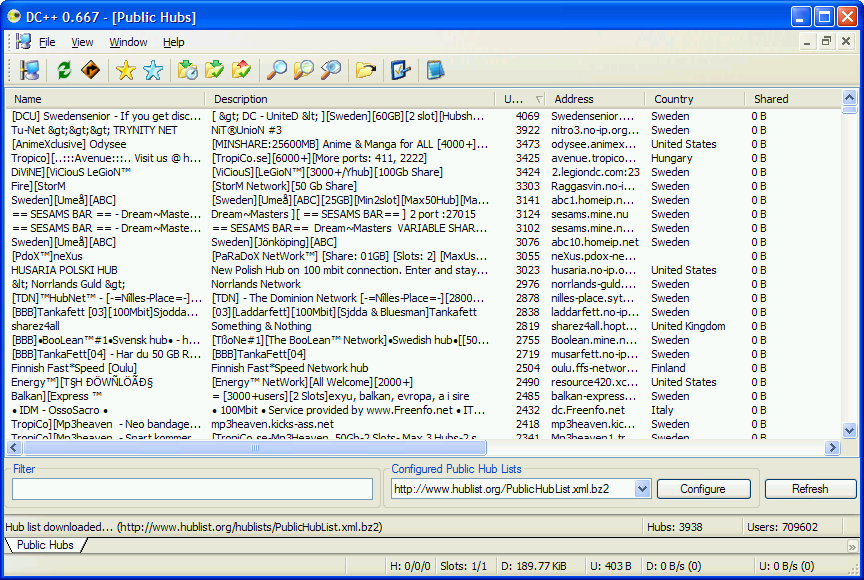This screenshot has height=580, width=864.
Task: Select the [AnimeXclusive] Odysee hub
Action: (x=424, y=144)
